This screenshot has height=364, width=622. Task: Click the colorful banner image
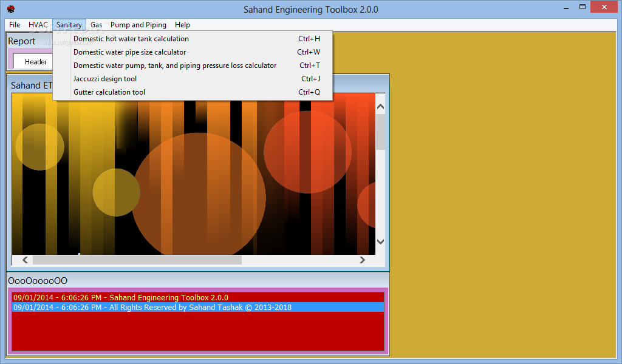[194, 174]
